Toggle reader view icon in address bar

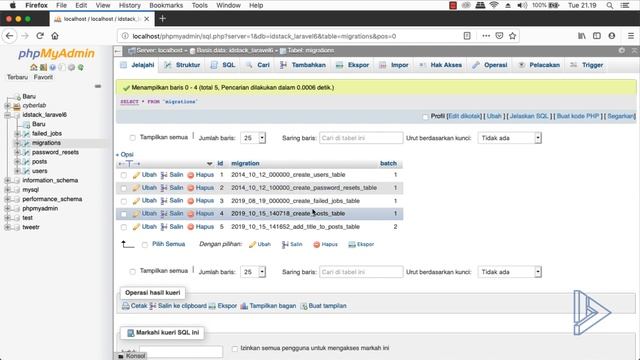(x=467, y=36)
